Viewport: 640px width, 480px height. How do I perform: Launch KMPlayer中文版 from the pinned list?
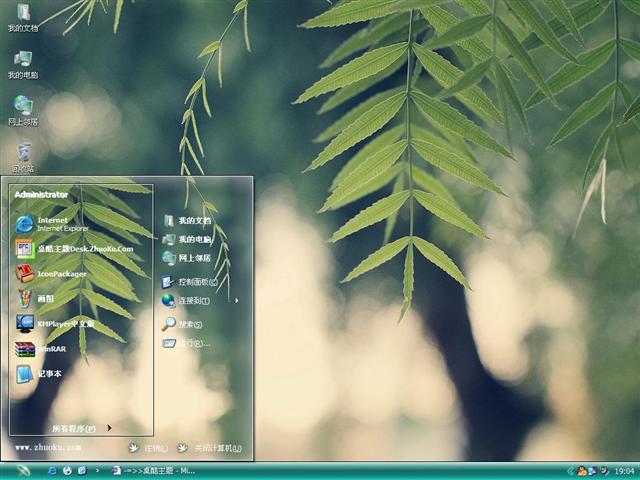[x=64, y=323]
